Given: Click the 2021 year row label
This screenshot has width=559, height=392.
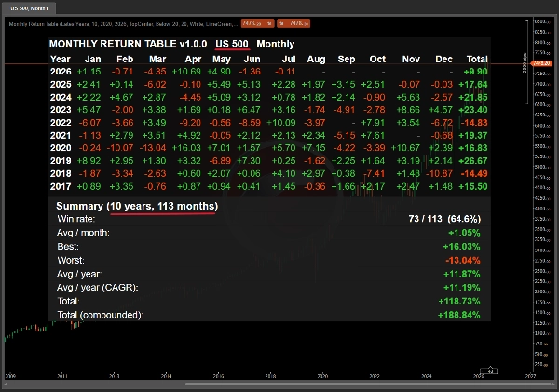Looking at the screenshot, I should point(61,135).
